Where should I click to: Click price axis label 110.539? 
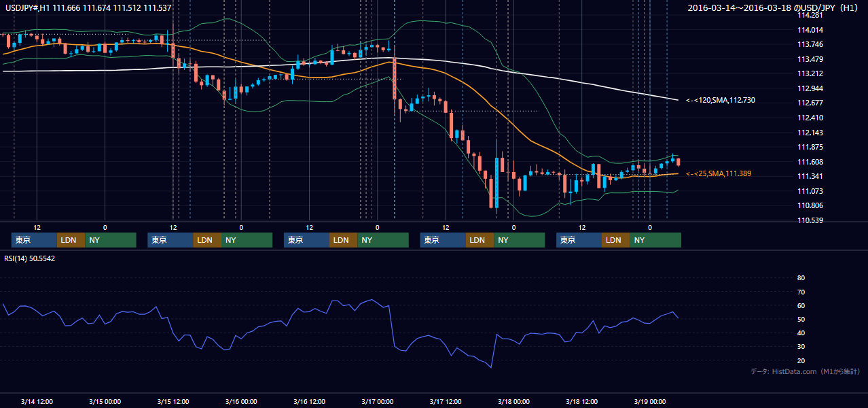(810, 220)
